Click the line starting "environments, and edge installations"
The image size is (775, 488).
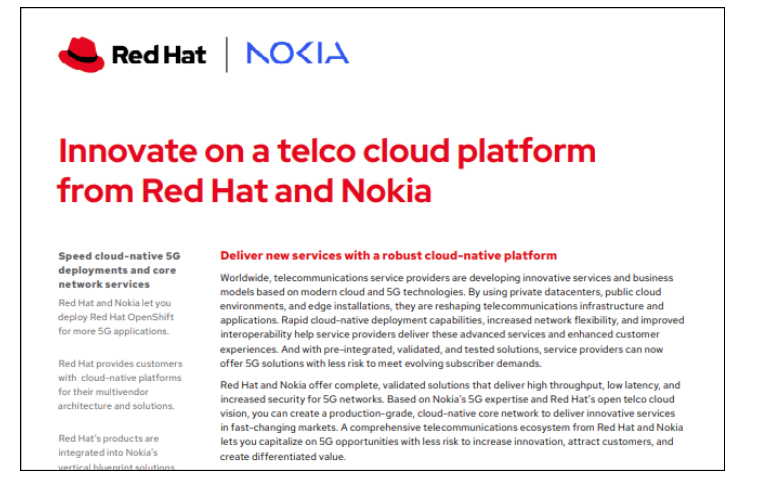click(440, 306)
